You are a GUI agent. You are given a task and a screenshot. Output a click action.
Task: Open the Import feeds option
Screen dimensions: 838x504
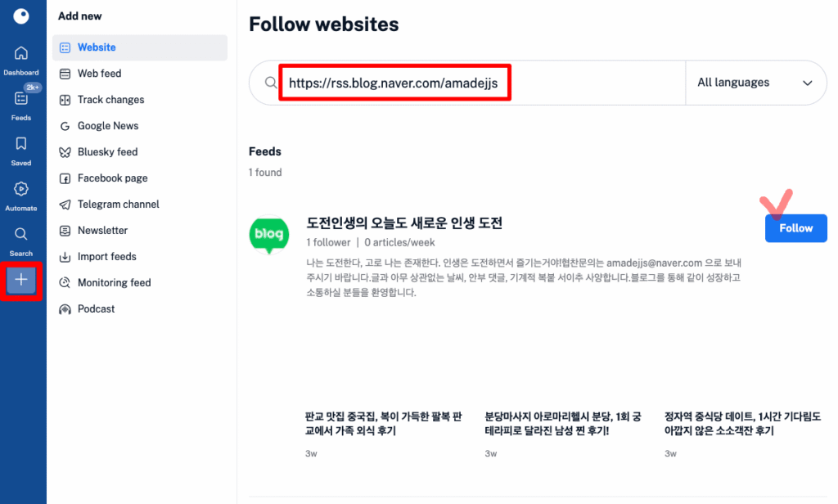coord(106,257)
